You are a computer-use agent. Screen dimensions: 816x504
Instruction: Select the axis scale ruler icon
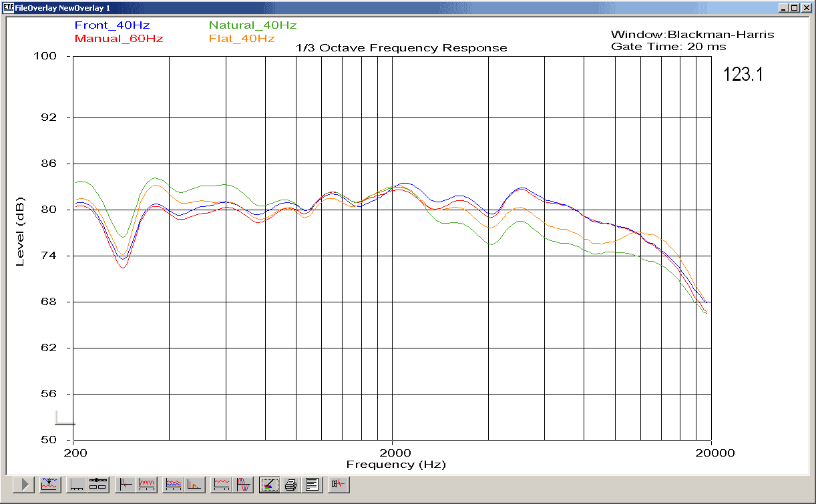(78, 485)
